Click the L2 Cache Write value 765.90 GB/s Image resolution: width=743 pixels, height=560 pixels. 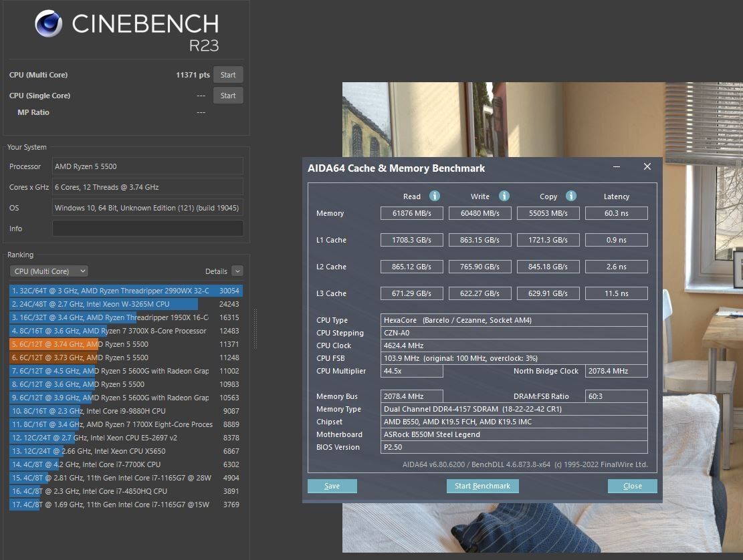pos(480,267)
